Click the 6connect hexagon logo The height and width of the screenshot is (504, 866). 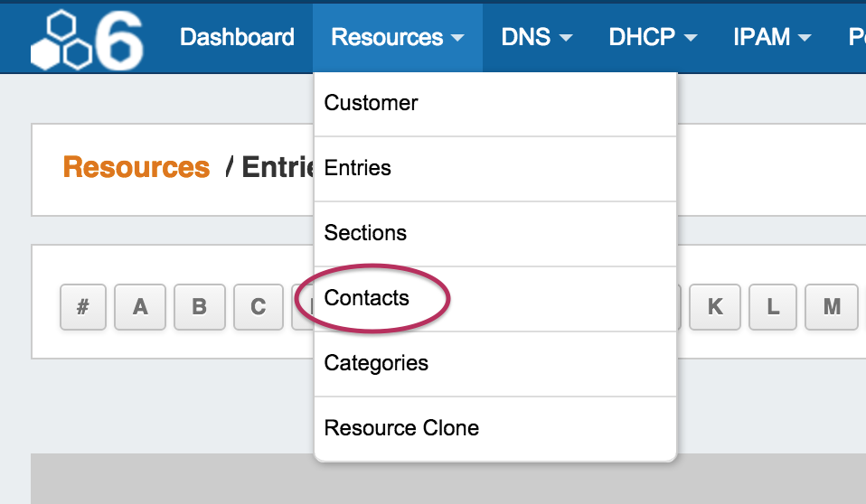click(87, 41)
